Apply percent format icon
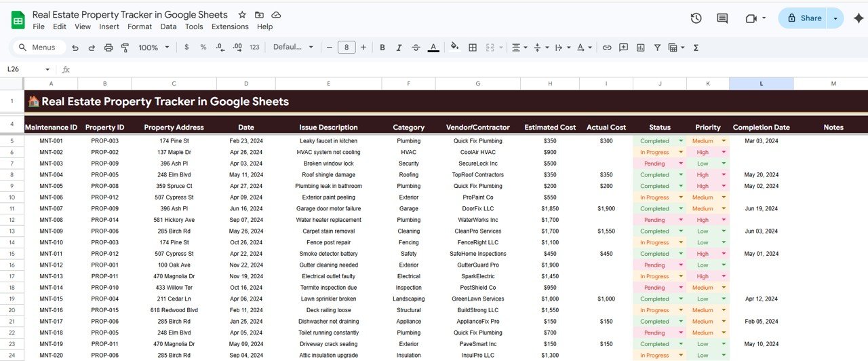Viewport: 868px width, 361px height. point(203,47)
